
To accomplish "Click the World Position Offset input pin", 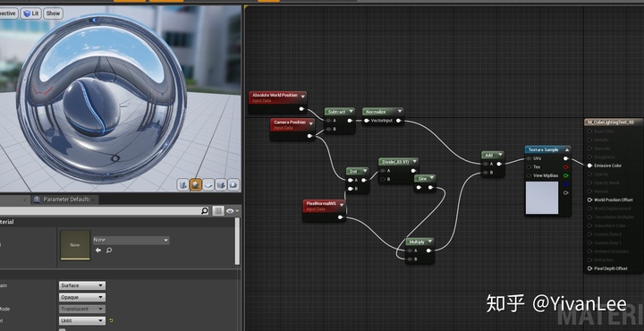I will 589,200.
